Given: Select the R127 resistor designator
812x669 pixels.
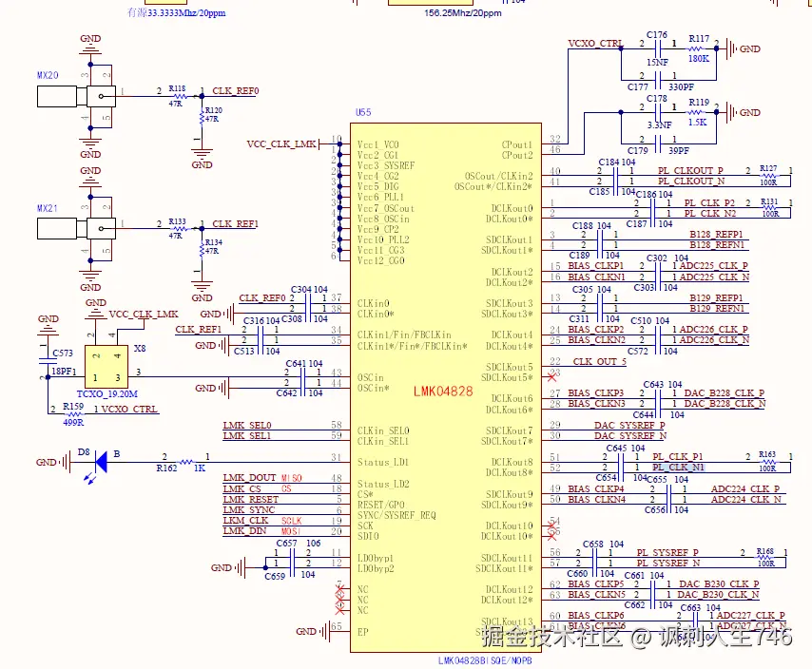Looking at the screenshot, I should click(768, 168).
